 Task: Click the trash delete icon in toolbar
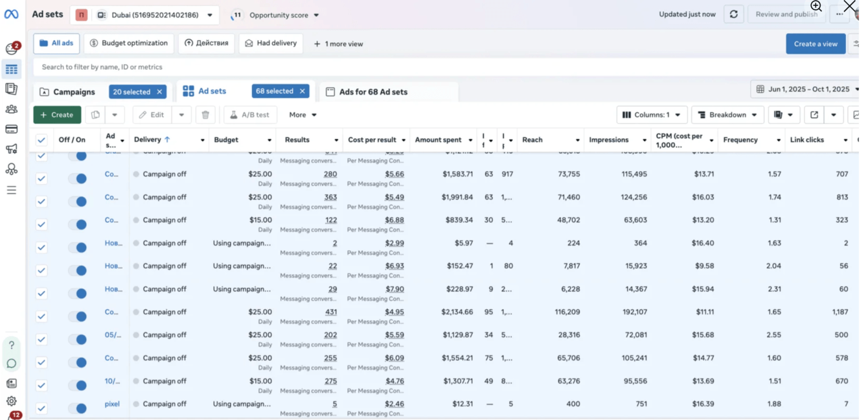tap(205, 115)
